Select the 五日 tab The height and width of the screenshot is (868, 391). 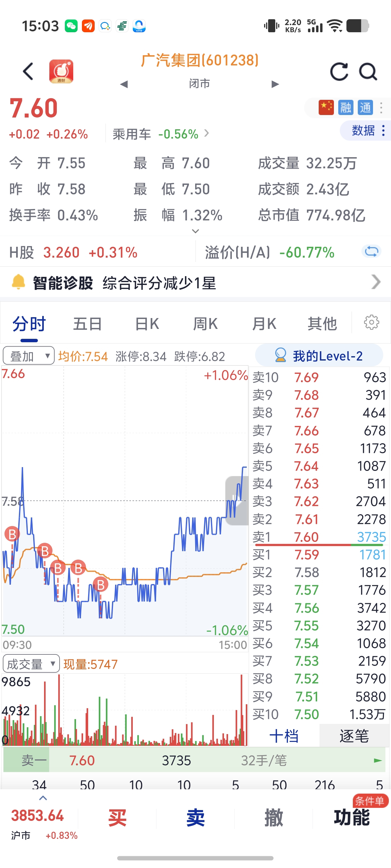click(88, 324)
